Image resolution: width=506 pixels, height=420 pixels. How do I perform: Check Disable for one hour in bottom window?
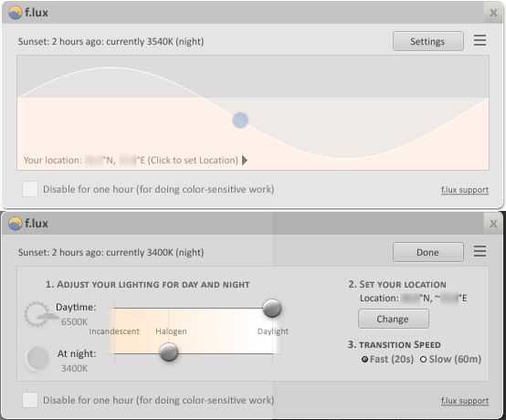[30, 400]
